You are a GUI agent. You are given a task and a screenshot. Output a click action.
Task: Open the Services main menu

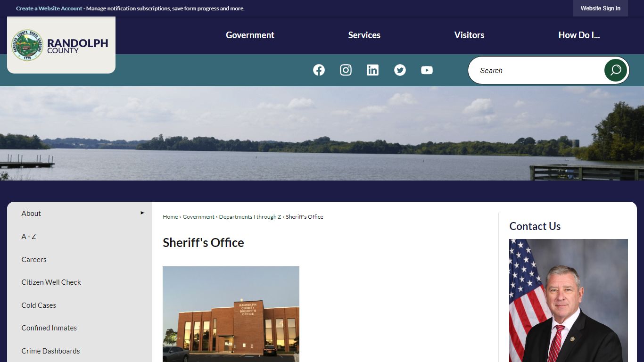click(364, 35)
